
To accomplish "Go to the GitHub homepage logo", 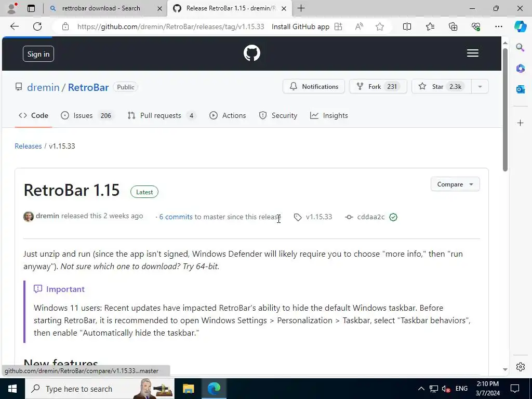I will [252, 54].
